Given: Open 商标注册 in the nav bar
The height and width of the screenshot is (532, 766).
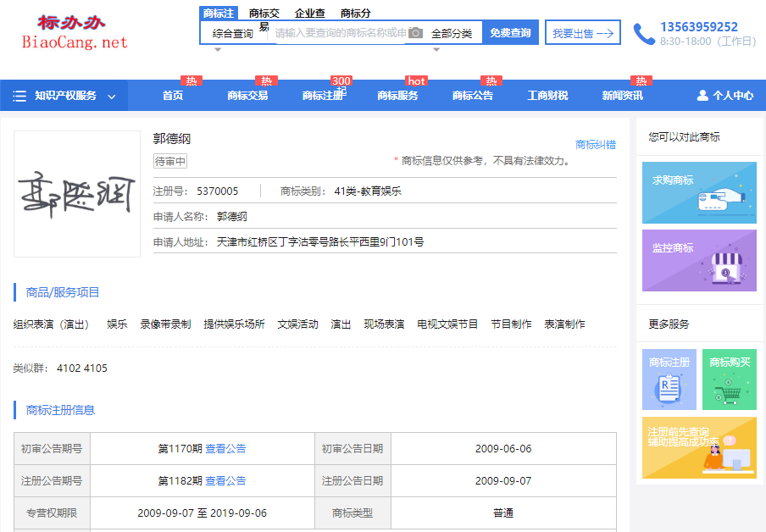Looking at the screenshot, I should 323,95.
